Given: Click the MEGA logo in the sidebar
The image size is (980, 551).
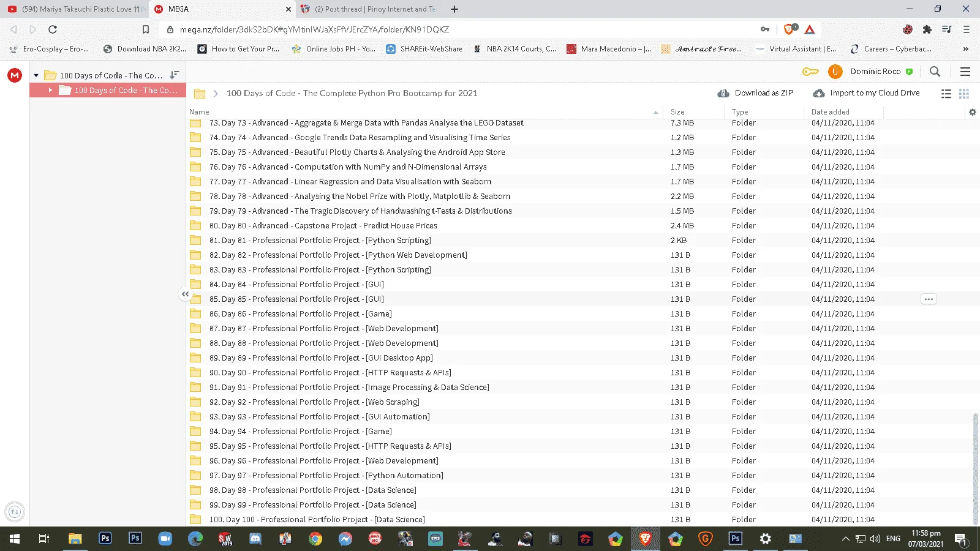Looking at the screenshot, I should point(15,75).
